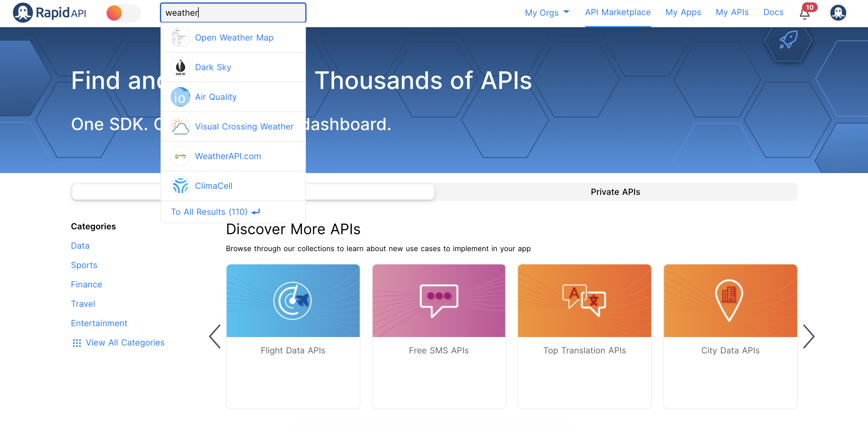868x426 pixels.
Task: Open Flight Data APIs card image
Action: 293,300
